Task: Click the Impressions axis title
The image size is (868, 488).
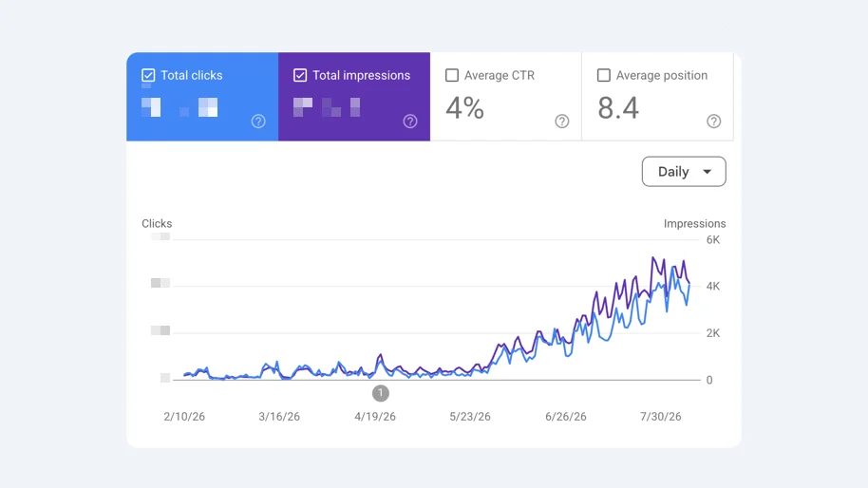Action: pyautogui.click(x=695, y=223)
